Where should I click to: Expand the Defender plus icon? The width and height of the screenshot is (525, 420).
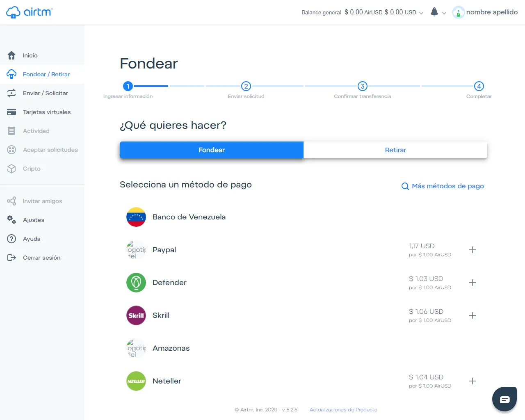pos(472,283)
